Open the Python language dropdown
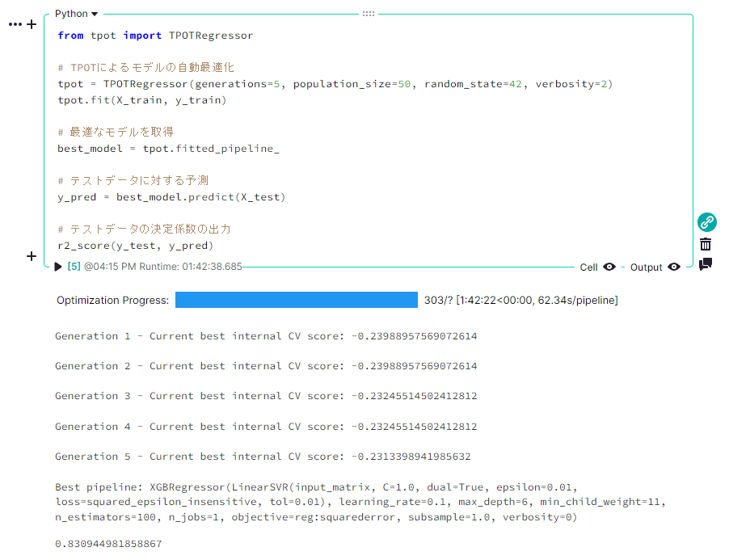Viewport: 729px width, 560px height. (76, 14)
